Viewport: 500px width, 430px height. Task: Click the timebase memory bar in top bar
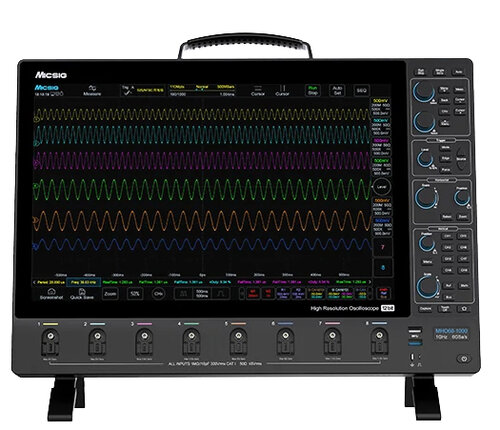click(x=203, y=90)
